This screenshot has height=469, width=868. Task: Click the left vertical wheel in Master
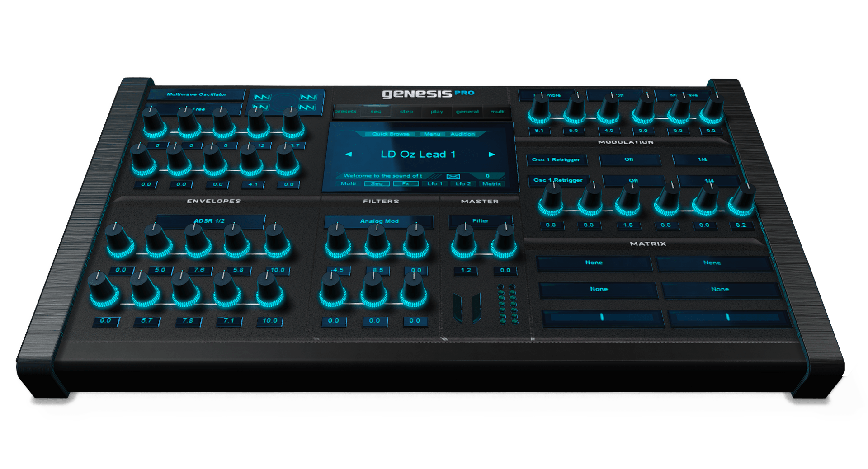pyautogui.click(x=458, y=308)
